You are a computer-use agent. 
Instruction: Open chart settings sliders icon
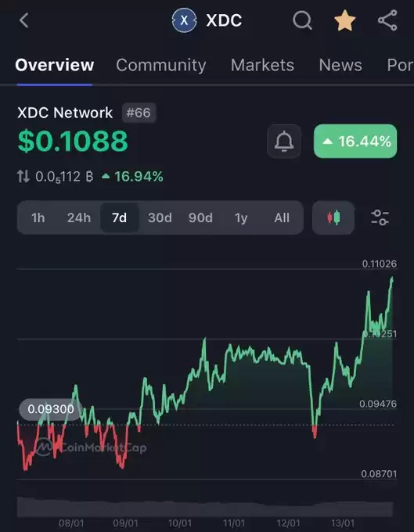[380, 217]
